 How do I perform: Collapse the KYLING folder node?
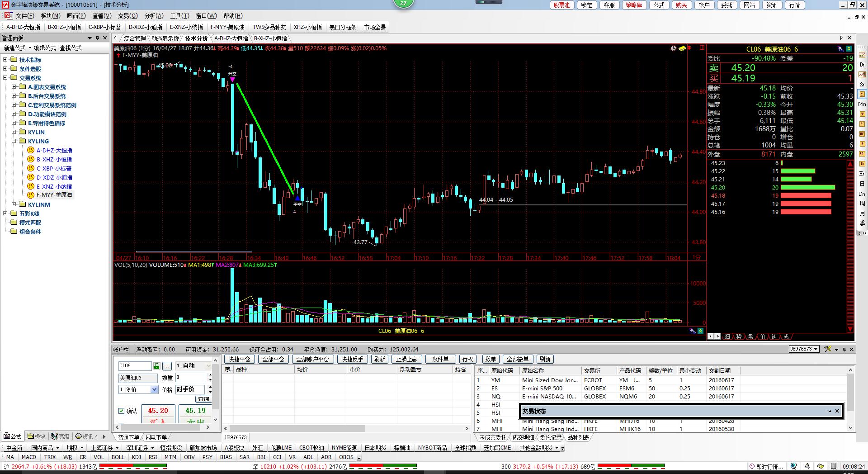pyautogui.click(x=14, y=141)
